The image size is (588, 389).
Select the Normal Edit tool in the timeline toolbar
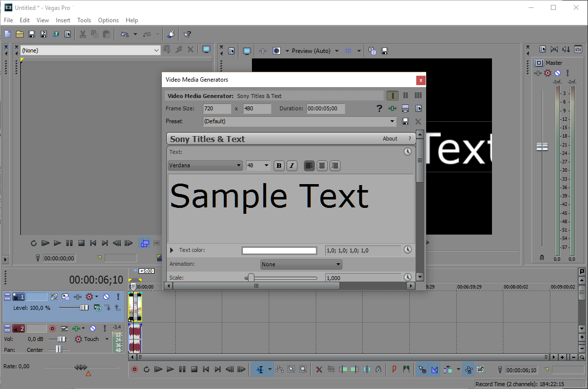tap(259, 370)
